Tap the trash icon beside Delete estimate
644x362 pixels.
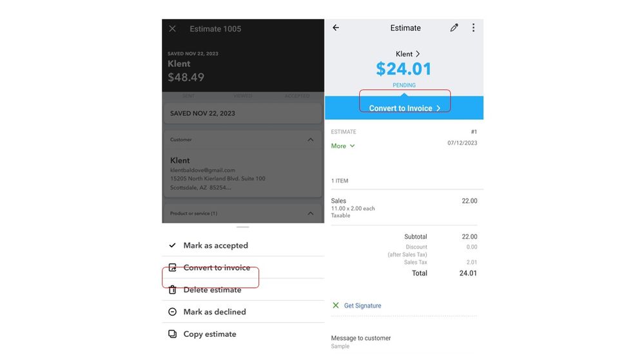pyautogui.click(x=172, y=290)
